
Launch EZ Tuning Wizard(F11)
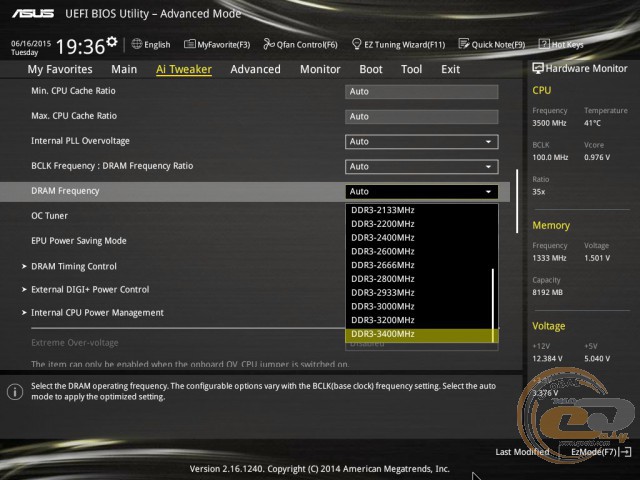(x=398, y=44)
